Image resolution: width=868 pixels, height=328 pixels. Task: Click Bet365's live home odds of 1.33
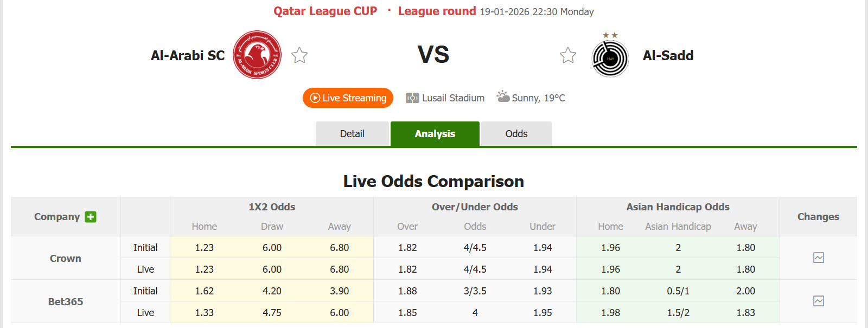pyautogui.click(x=203, y=312)
